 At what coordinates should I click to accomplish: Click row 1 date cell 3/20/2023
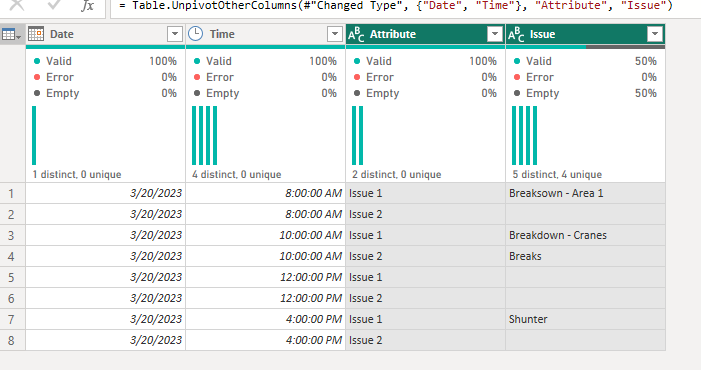(106, 193)
